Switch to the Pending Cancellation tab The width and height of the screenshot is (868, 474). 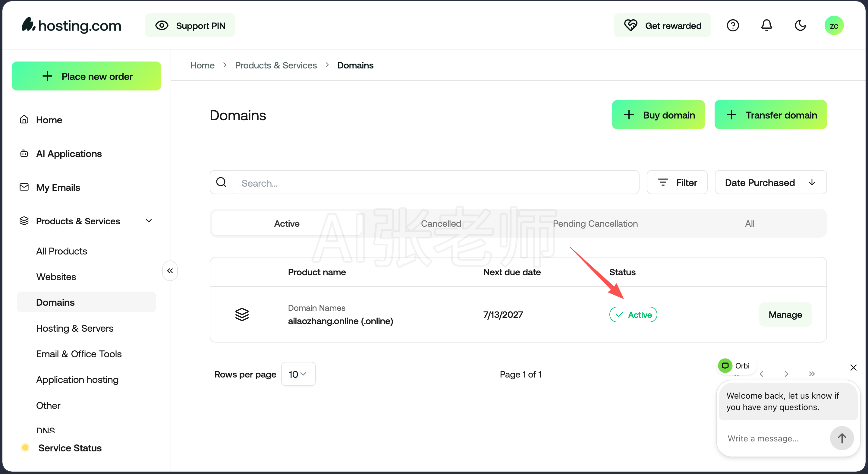(x=596, y=223)
